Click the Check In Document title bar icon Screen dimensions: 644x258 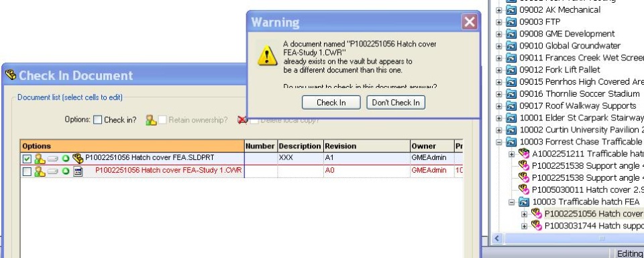click(10, 75)
